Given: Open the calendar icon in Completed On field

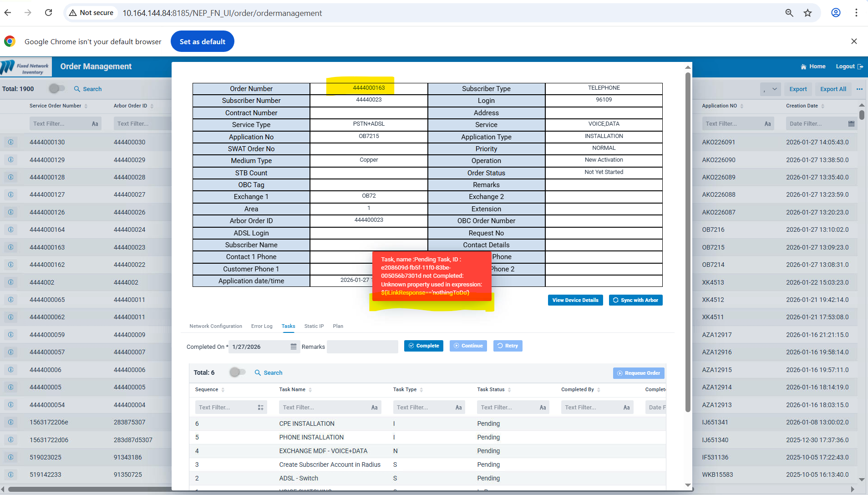Looking at the screenshot, I should click(x=294, y=347).
